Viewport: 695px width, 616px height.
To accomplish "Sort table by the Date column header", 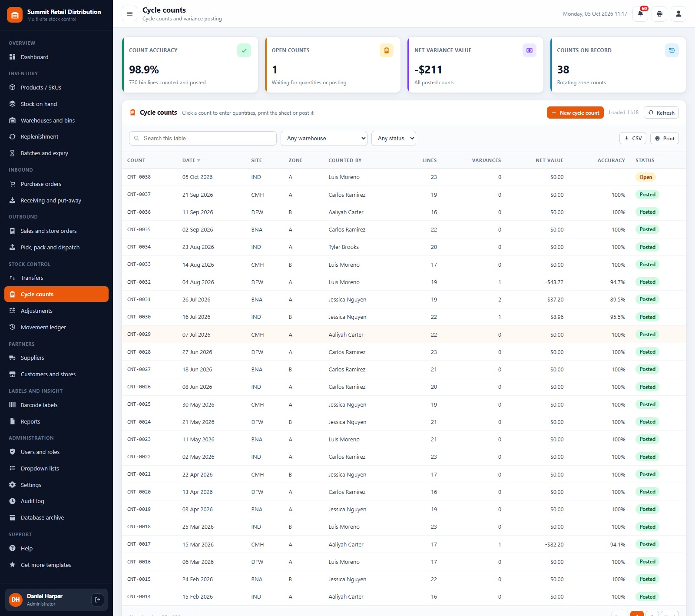I will [191, 160].
